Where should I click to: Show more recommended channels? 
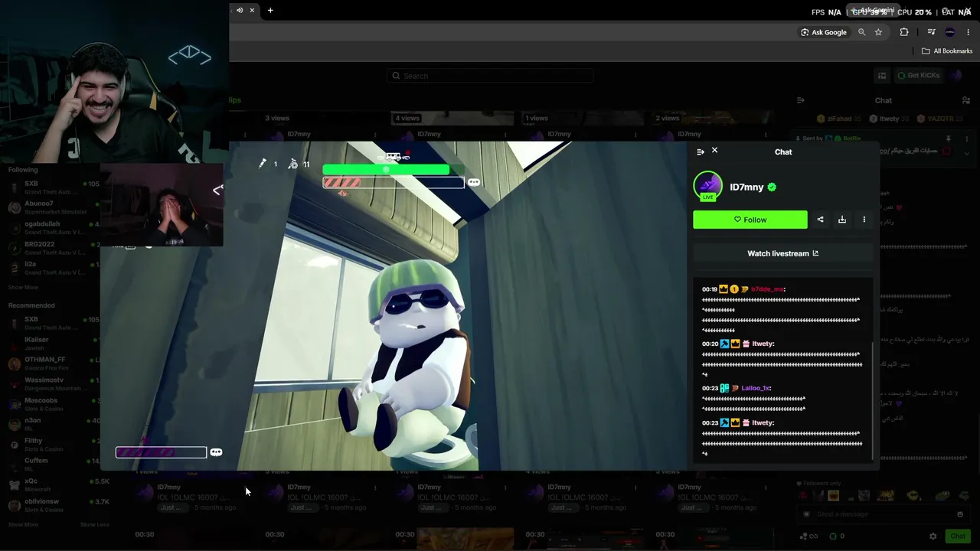(23, 524)
